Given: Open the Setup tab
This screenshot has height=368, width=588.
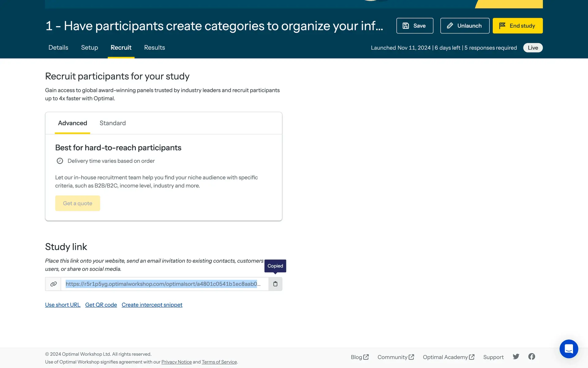Looking at the screenshot, I should (89, 48).
